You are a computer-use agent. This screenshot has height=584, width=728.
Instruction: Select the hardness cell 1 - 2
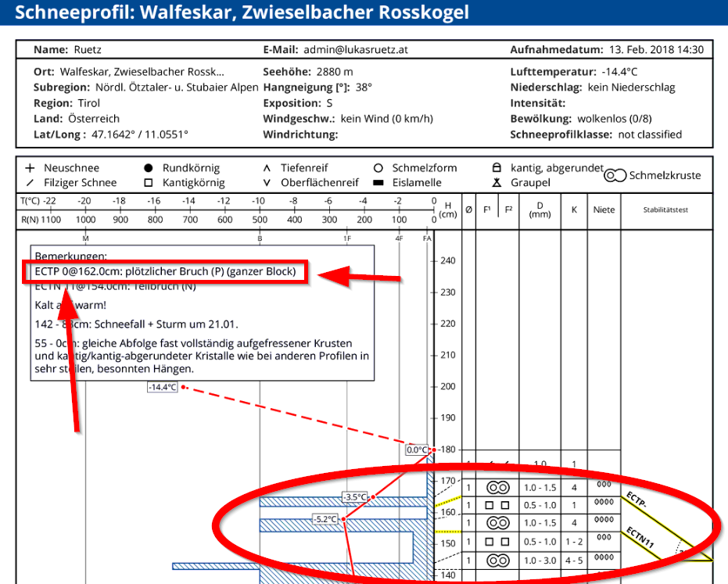[x=574, y=543]
